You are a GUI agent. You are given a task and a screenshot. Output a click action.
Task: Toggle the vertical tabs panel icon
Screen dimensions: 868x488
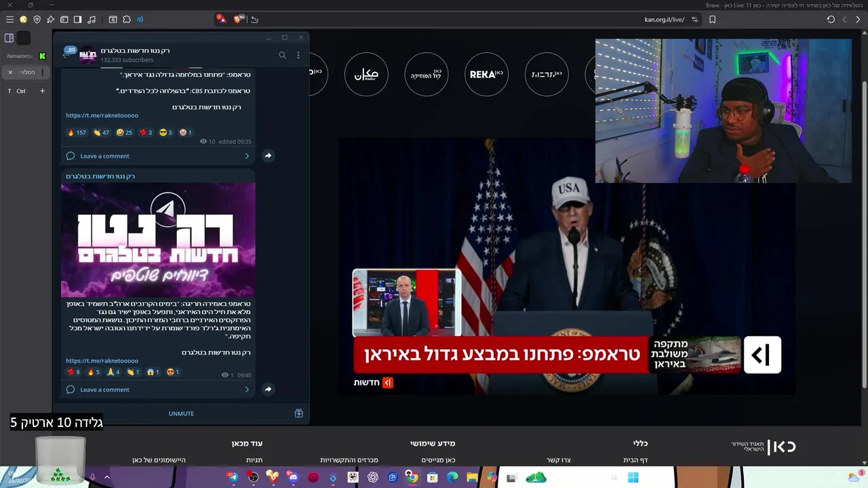9,38
